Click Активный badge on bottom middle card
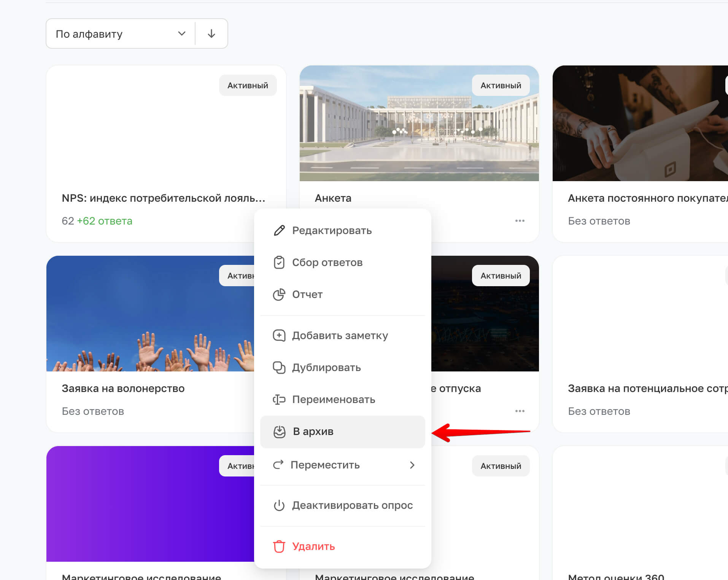This screenshot has height=580, width=728. 501,466
